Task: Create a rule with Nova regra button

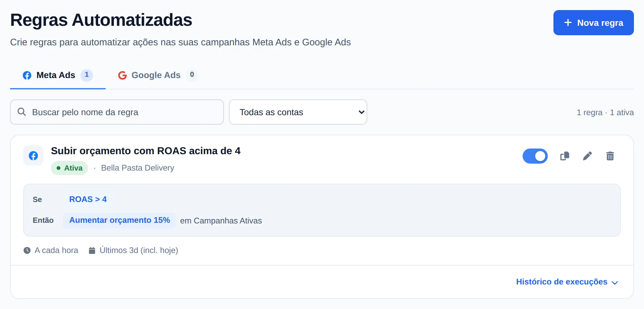Action: pyautogui.click(x=594, y=23)
